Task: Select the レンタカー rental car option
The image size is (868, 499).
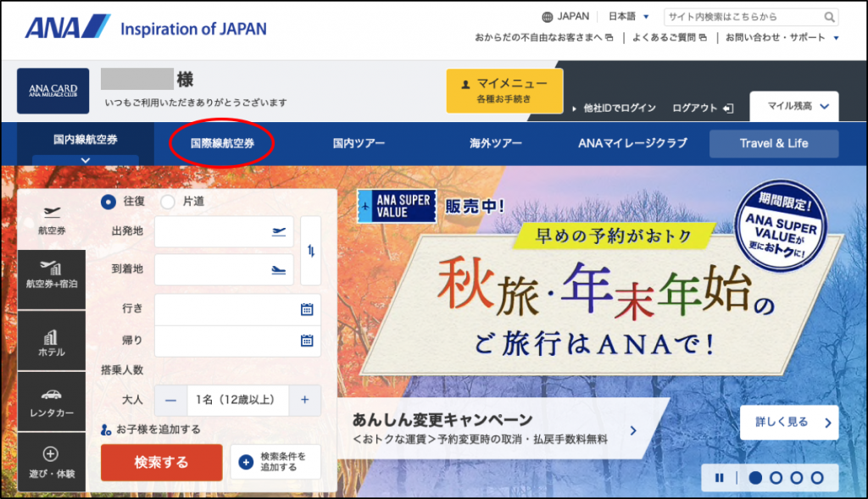Action: pyautogui.click(x=52, y=402)
